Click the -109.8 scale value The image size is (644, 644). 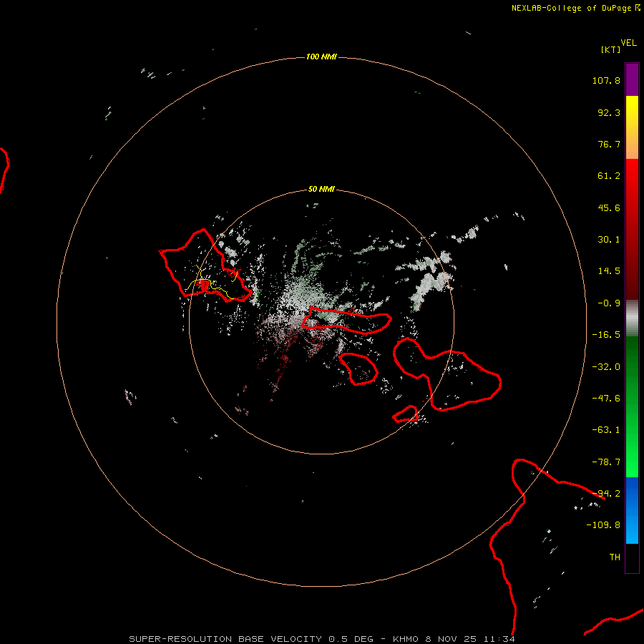point(603,525)
